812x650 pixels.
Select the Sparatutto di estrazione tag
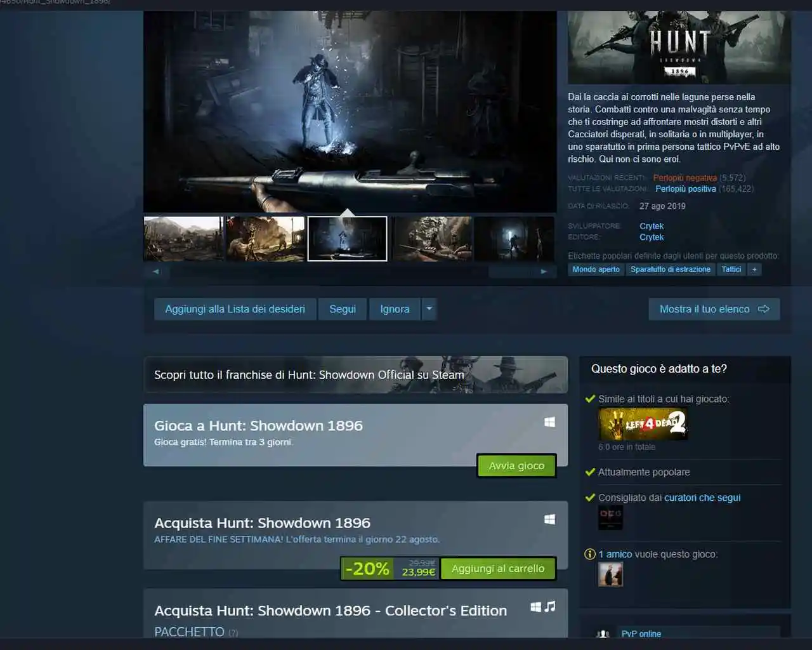[x=671, y=270]
